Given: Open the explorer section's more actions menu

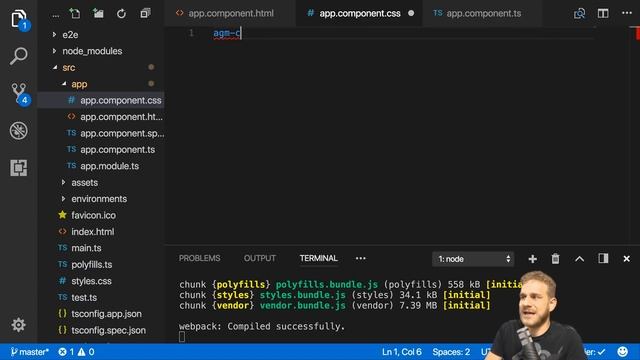Looking at the screenshot, I should (56, 16).
